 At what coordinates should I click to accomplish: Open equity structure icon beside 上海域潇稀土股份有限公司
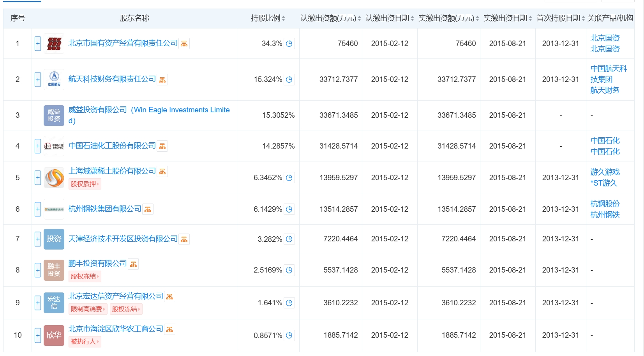[x=162, y=172]
